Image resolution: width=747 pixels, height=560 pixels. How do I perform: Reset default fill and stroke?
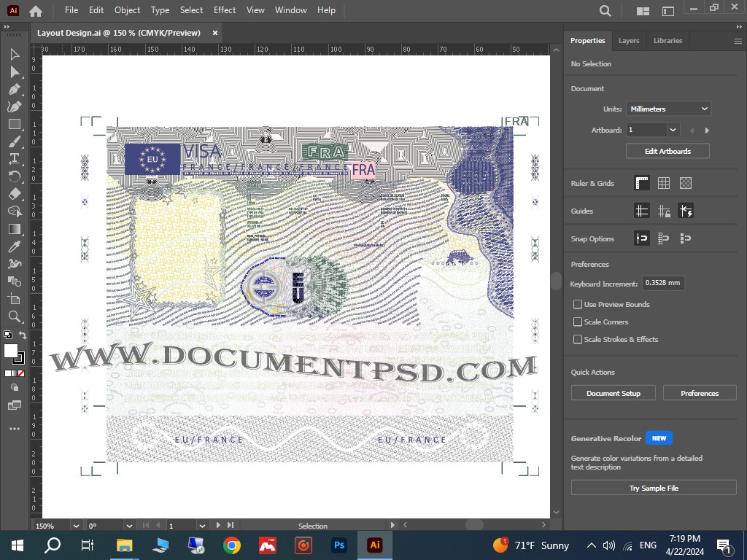point(7,335)
